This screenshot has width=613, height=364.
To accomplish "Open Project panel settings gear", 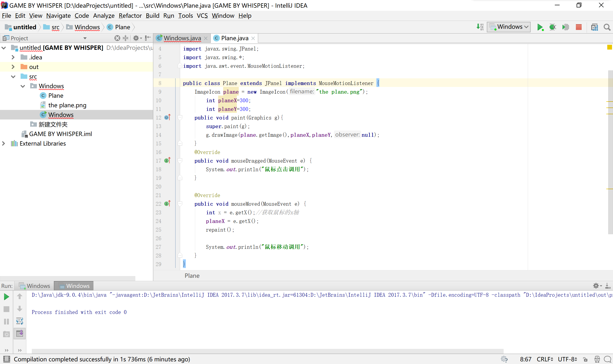I will point(137,38).
